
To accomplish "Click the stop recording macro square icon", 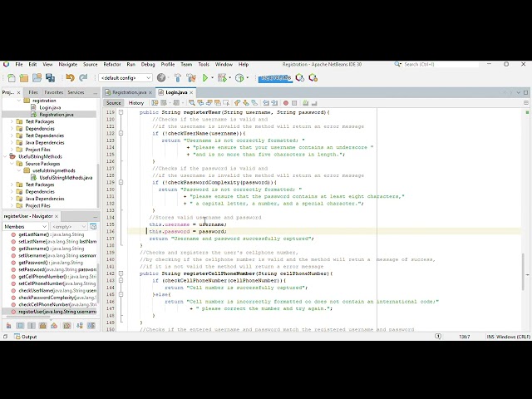I will coord(294,103).
